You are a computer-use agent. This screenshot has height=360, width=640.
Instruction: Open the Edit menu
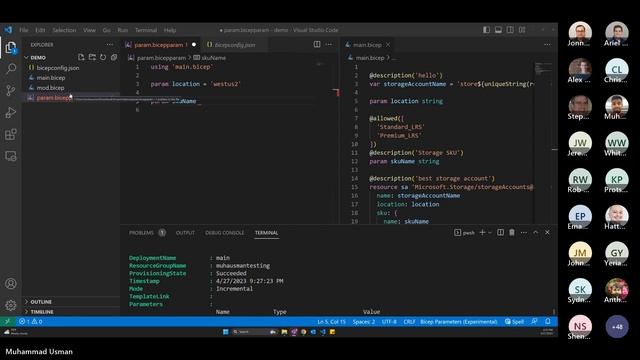point(40,30)
